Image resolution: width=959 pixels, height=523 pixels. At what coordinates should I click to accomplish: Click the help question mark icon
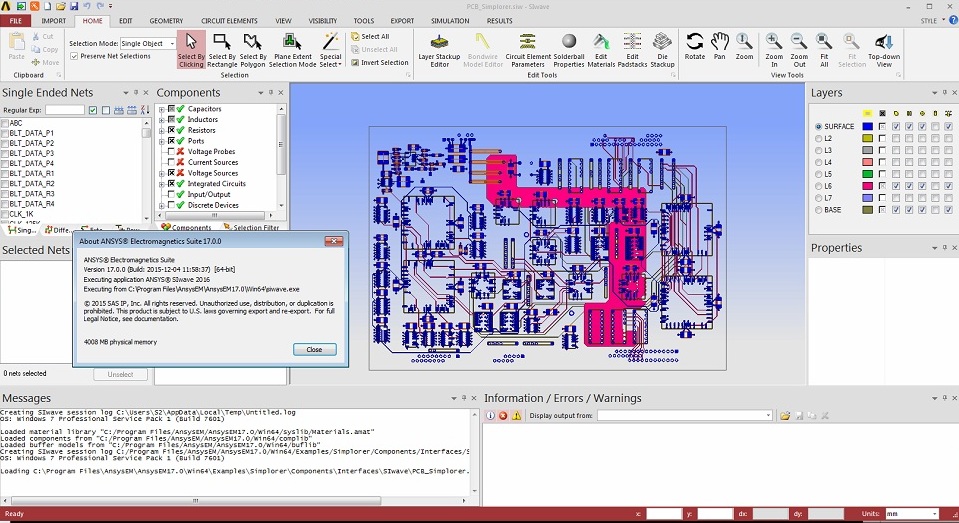(x=953, y=20)
